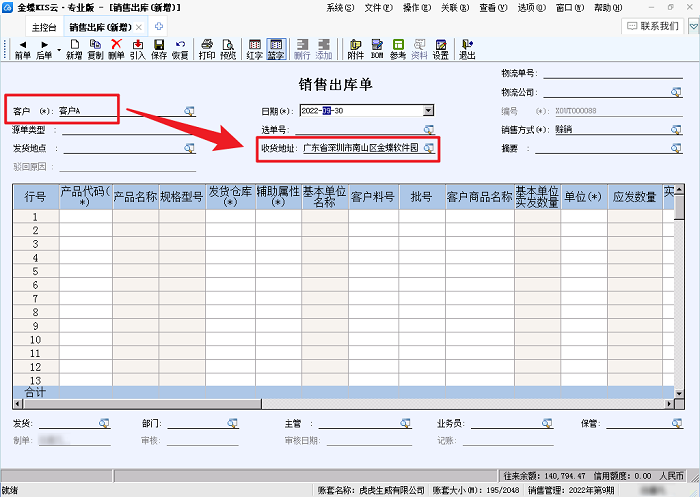Click the 保存 (Save) toolbar icon

[x=158, y=49]
